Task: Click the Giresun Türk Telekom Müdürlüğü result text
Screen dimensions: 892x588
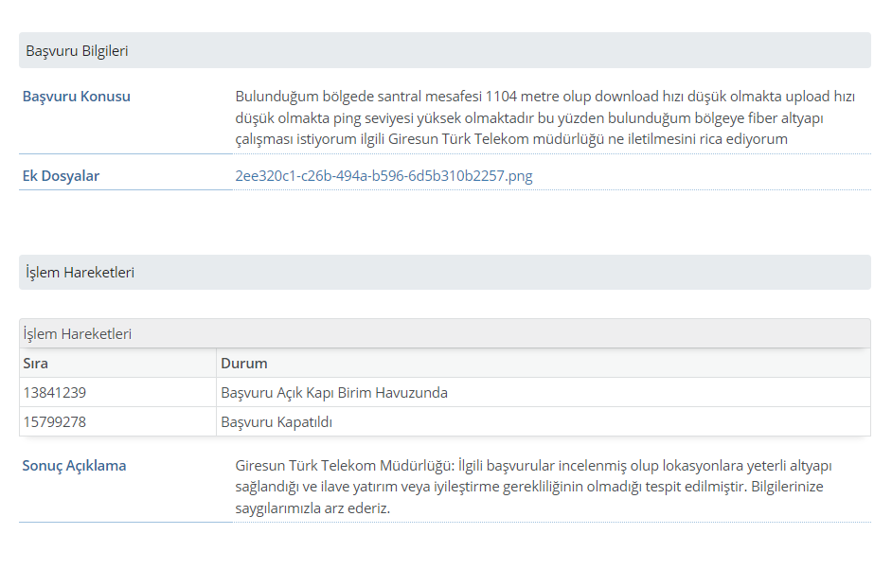Action: [533, 487]
